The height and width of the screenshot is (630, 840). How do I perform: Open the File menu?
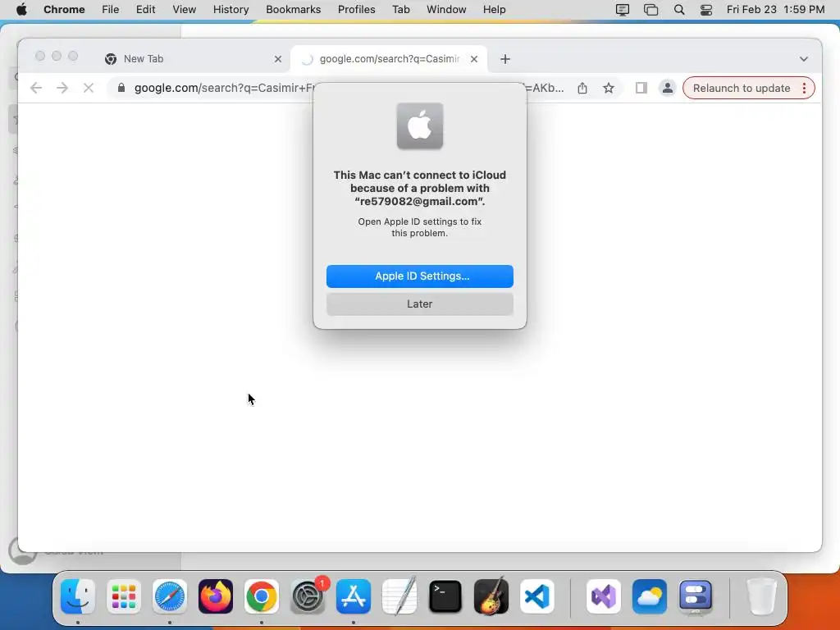pos(111,10)
